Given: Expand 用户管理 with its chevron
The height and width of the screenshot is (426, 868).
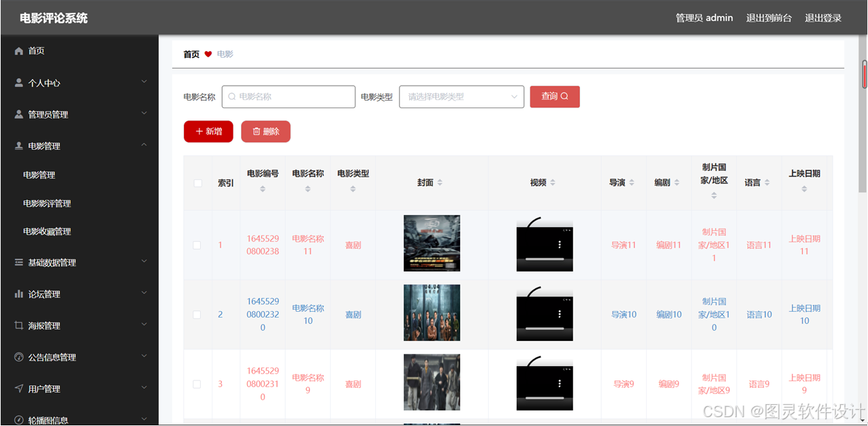Looking at the screenshot, I should (144, 387).
